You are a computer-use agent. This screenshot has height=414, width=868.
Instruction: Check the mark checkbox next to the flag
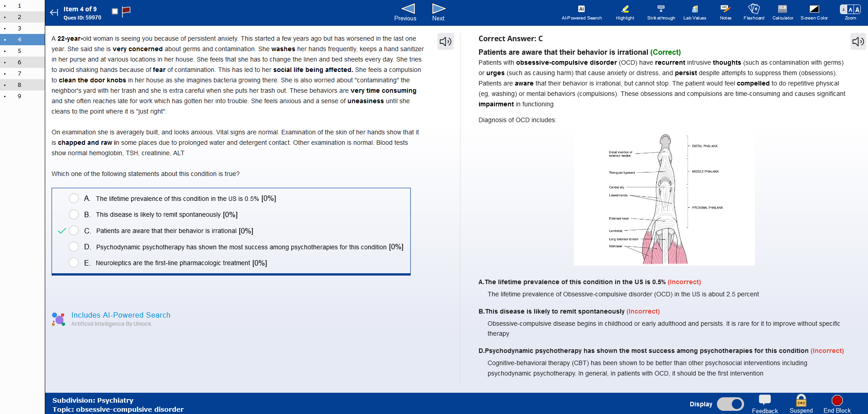coord(115,11)
